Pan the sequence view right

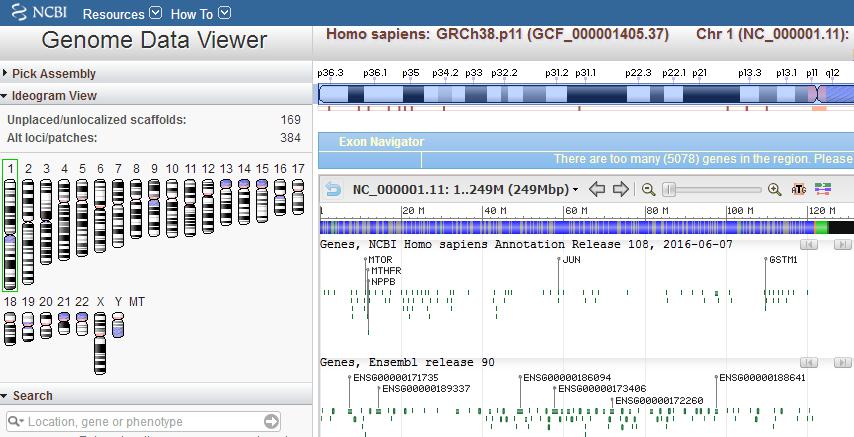[620, 190]
